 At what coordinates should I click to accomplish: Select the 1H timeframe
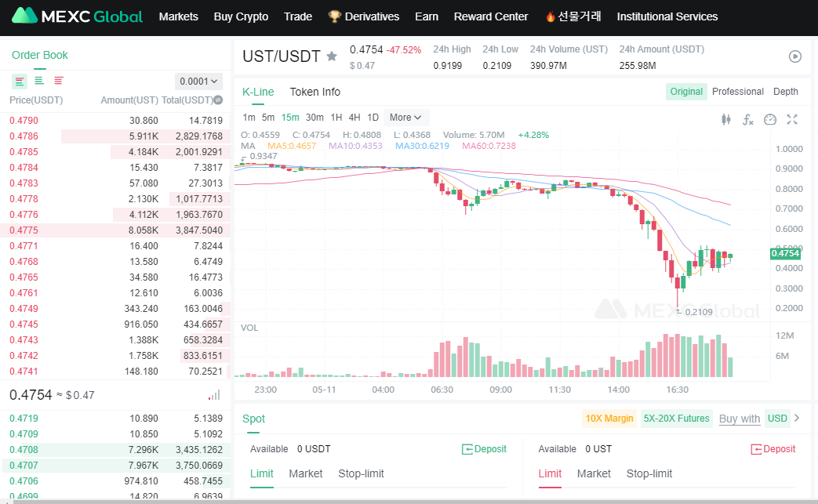point(336,118)
